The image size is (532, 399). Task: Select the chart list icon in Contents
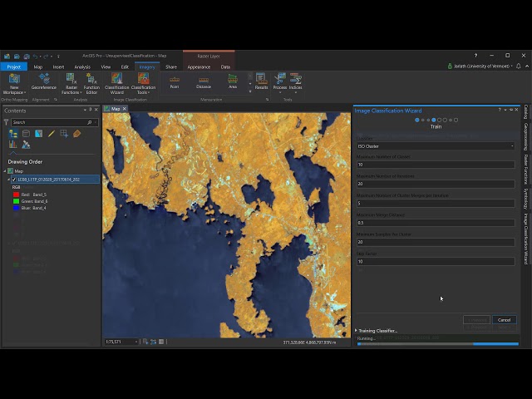click(x=13, y=145)
